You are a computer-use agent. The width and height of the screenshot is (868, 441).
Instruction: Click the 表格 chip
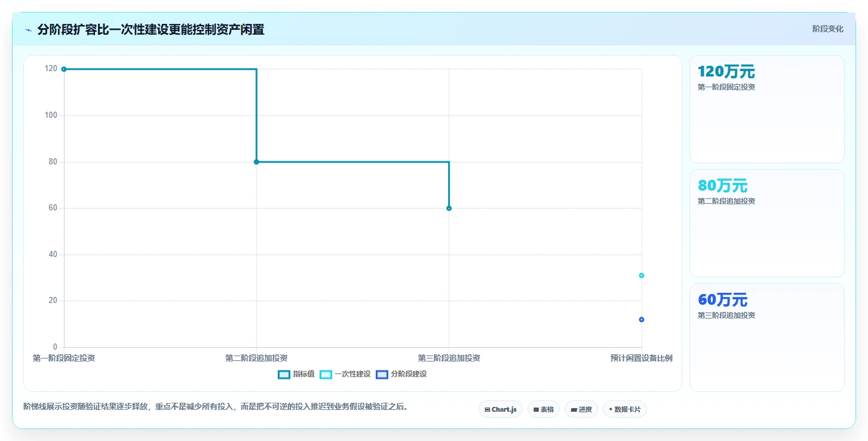coord(544,409)
